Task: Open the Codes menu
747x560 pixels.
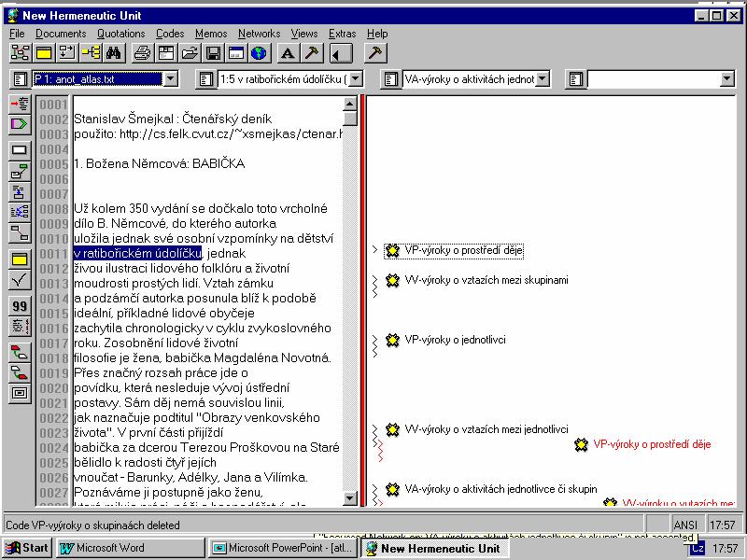Action: click(170, 34)
